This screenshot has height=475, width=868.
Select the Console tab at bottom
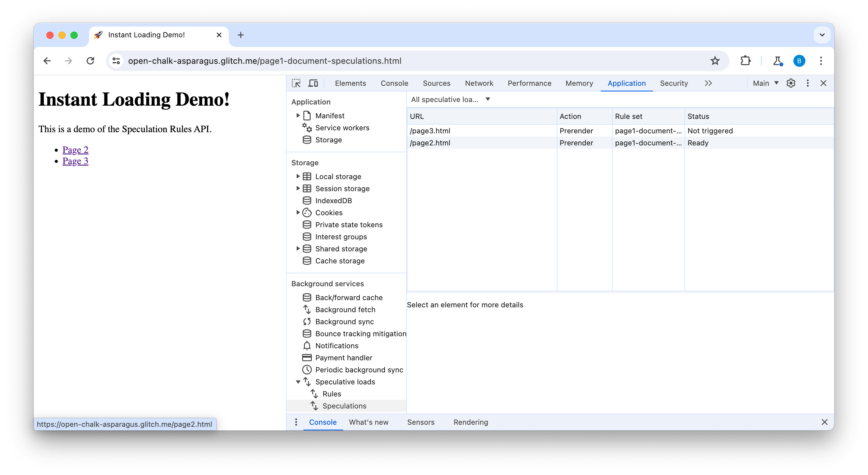pos(324,421)
